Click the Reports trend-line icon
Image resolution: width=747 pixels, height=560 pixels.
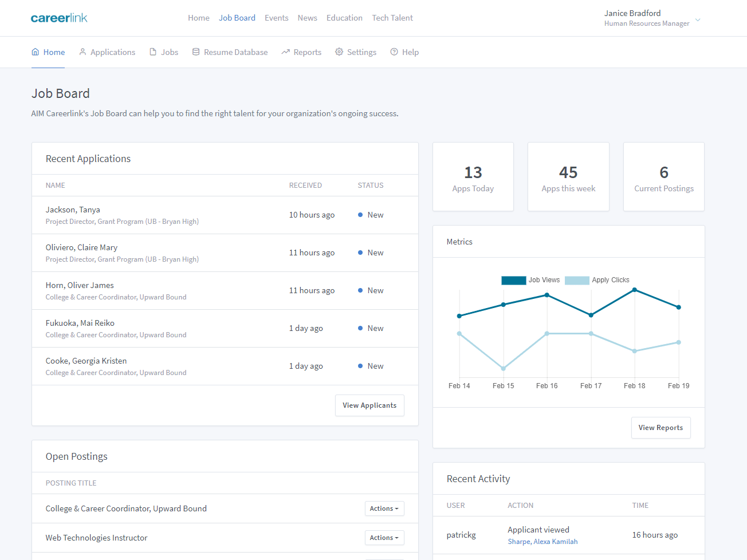click(285, 52)
